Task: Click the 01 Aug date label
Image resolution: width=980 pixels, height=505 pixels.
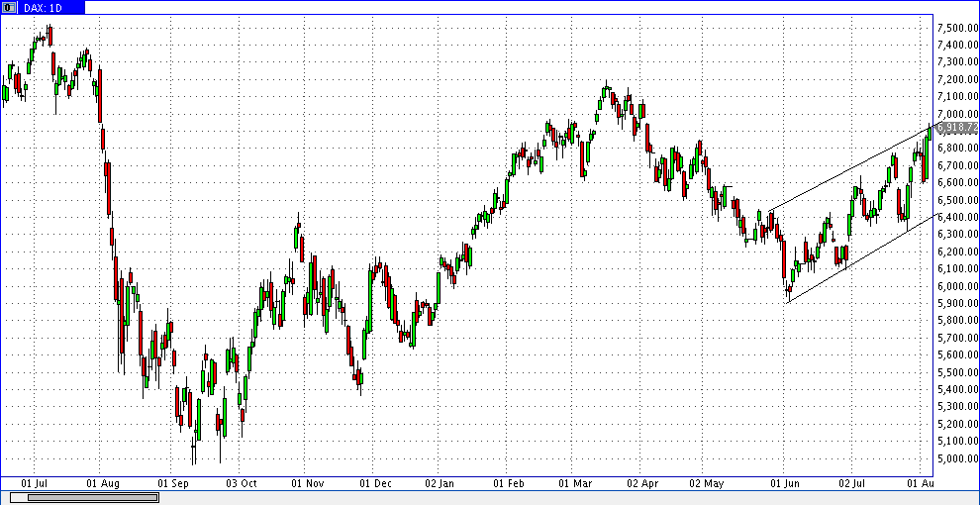Action: click(103, 483)
